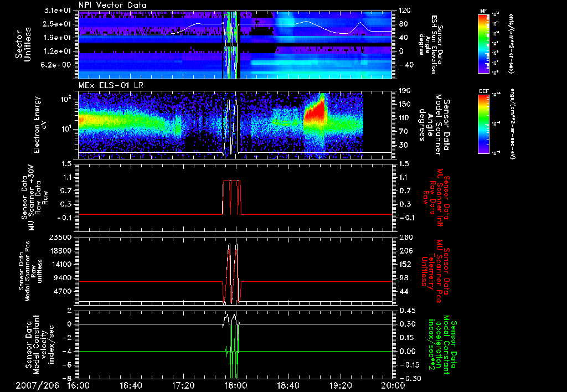This screenshot has height=392, width=567.
Task: Click the 120 degree elevation tick label
Action: tap(405, 11)
